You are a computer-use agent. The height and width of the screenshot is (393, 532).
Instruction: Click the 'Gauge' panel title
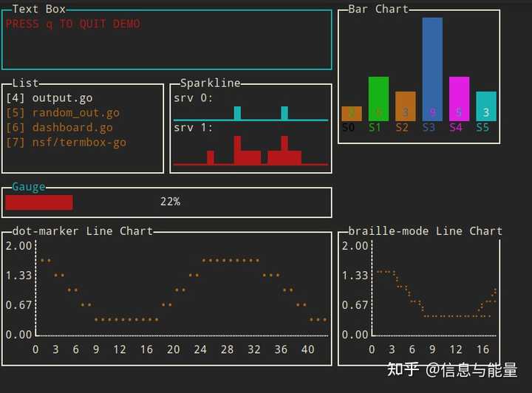coord(29,186)
